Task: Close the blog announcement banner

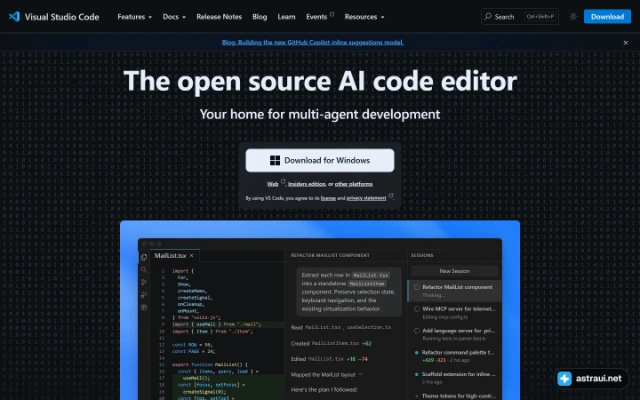Action: click(625, 42)
